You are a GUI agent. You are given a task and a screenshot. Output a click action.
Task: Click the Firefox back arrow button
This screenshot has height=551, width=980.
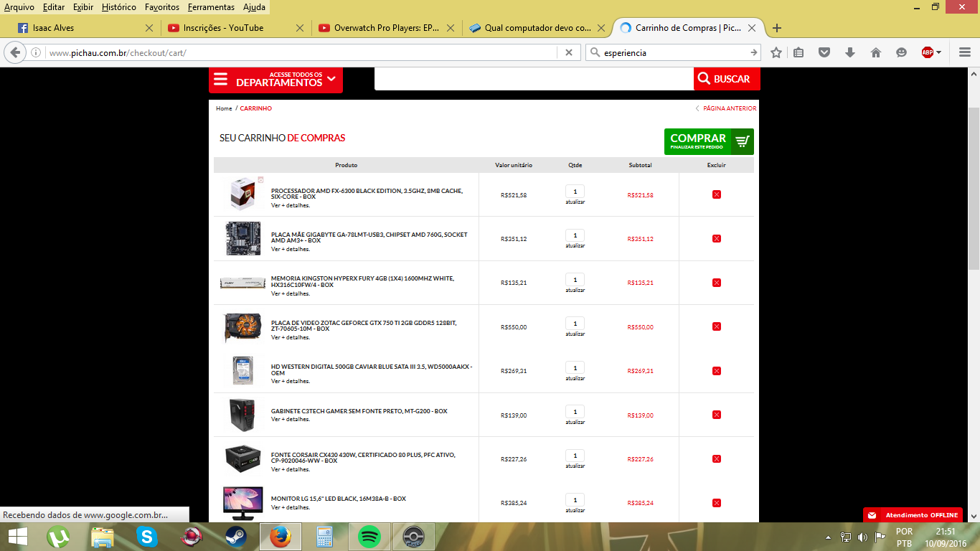(x=15, y=52)
